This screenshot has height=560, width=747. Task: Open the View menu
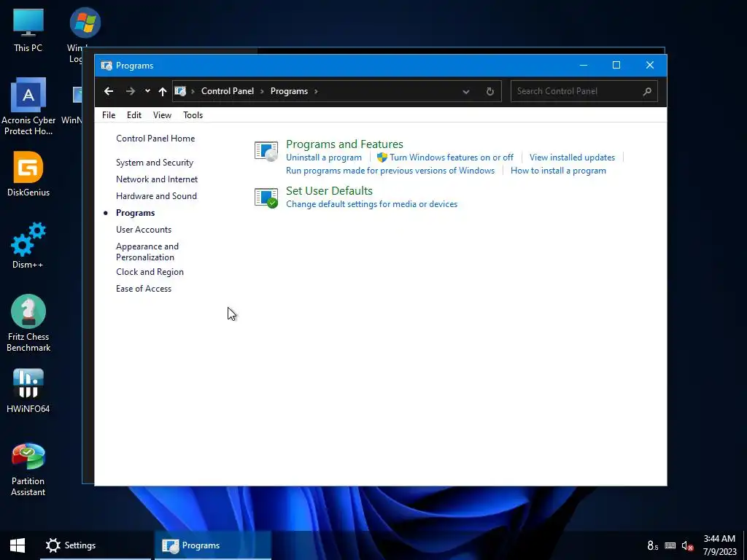click(x=162, y=115)
